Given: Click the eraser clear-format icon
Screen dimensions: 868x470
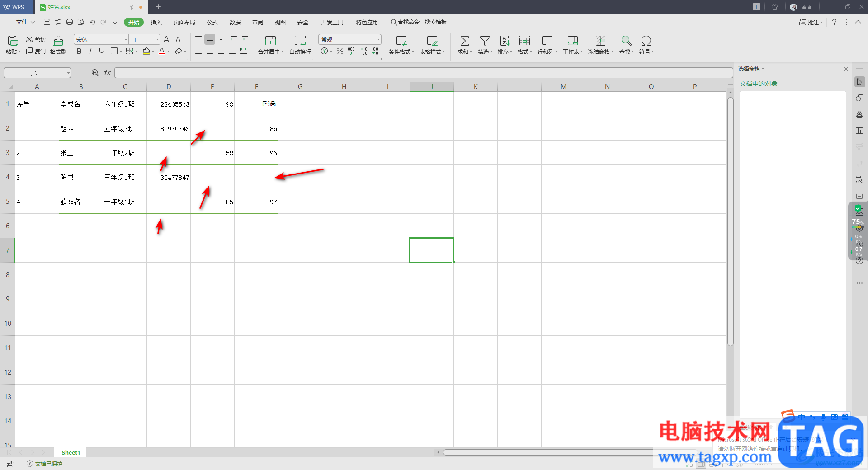Looking at the screenshot, I should 179,52.
